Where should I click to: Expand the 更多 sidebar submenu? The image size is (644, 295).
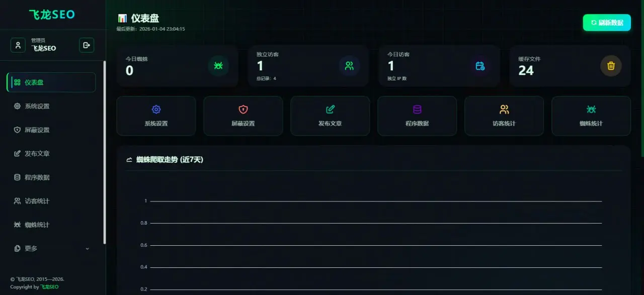coord(51,248)
